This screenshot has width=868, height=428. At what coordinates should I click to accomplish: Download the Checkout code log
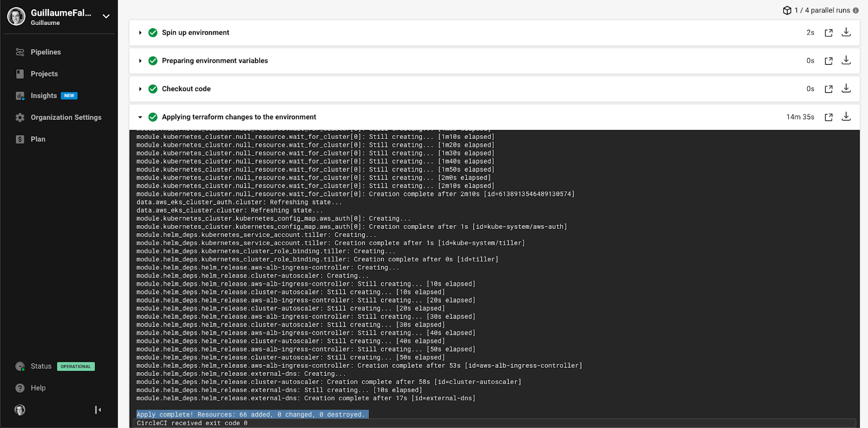click(846, 88)
